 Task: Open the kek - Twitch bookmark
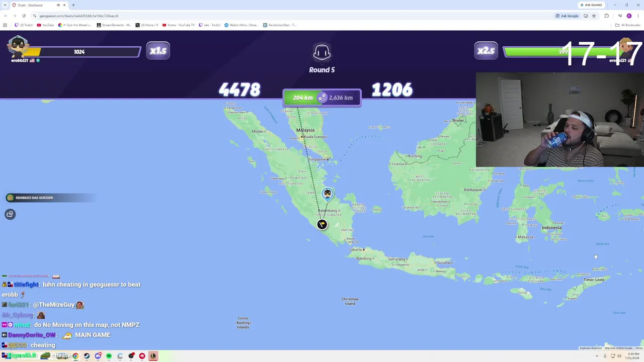click(x=210, y=25)
